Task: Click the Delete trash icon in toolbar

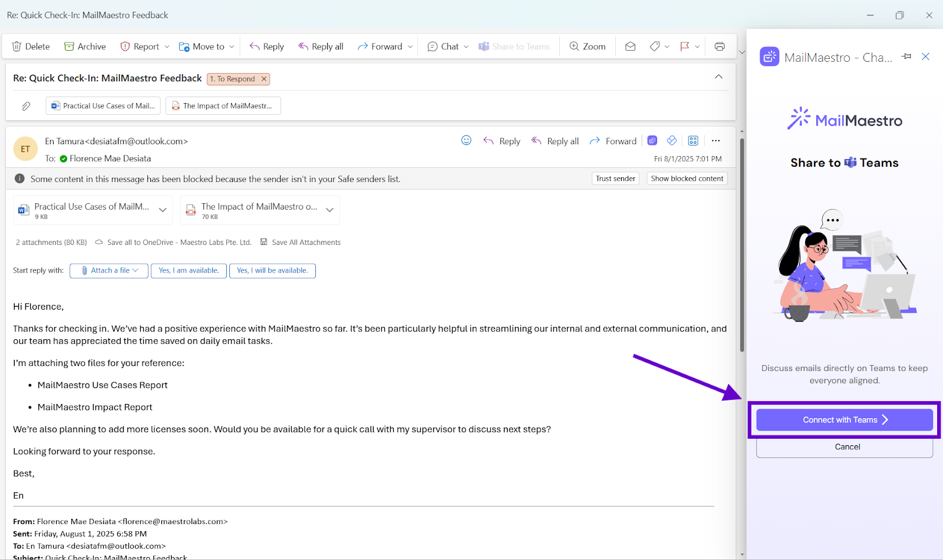Action: tap(17, 47)
